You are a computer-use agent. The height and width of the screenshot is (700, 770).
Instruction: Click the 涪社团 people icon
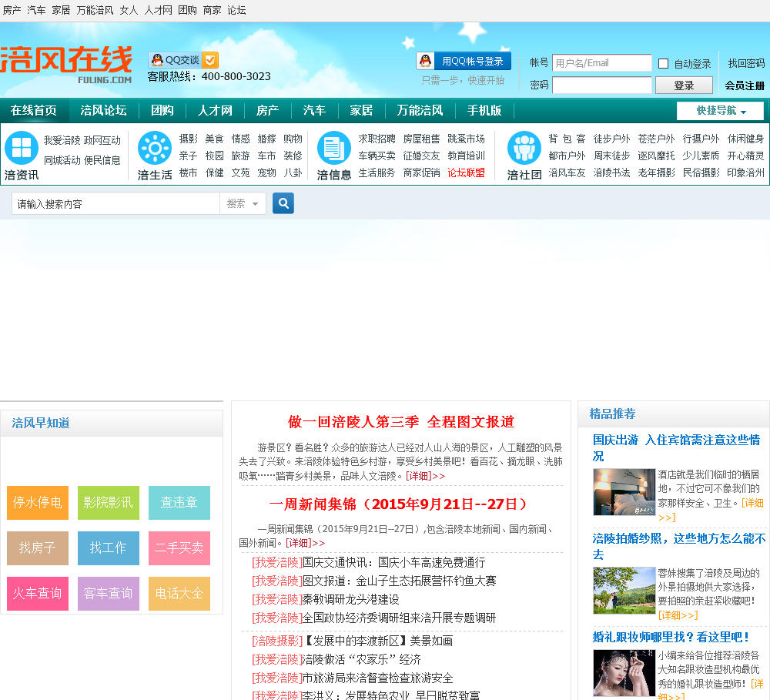click(524, 148)
